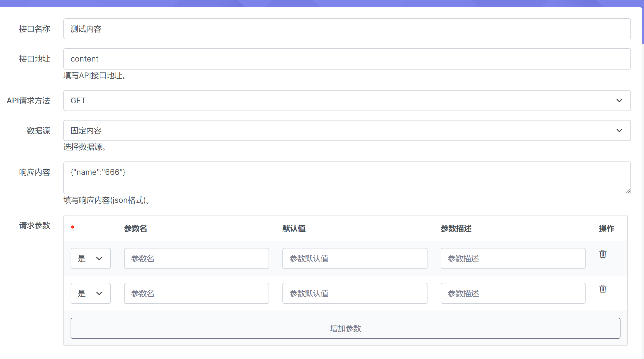Open the first row 是 required dropdown
Image resolution: width=644 pixels, height=359 pixels.
click(x=91, y=258)
